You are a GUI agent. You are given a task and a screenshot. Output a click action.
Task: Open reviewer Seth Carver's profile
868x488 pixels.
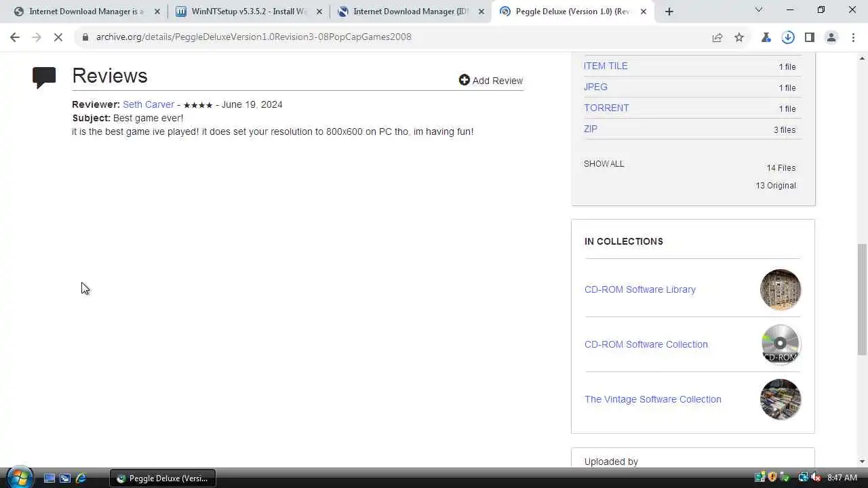[x=149, y=104]
